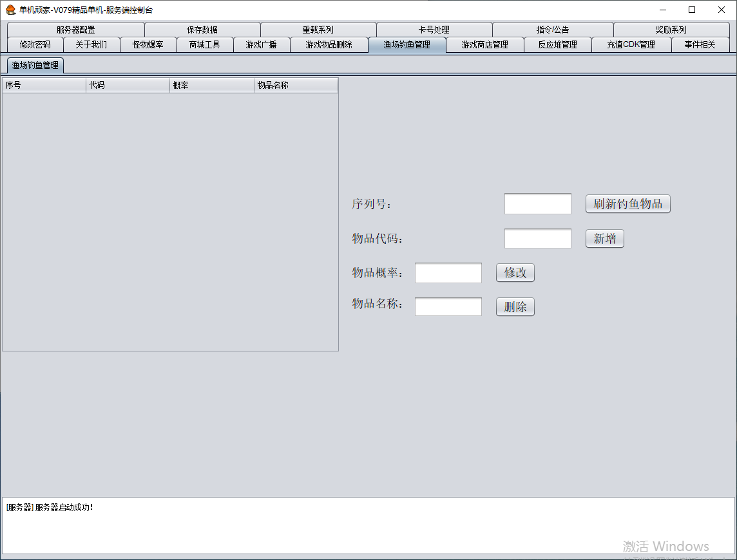This screenshot has width=737, height=560.
Task: Open the 奖励系列 tab
Action: point(671,30)
